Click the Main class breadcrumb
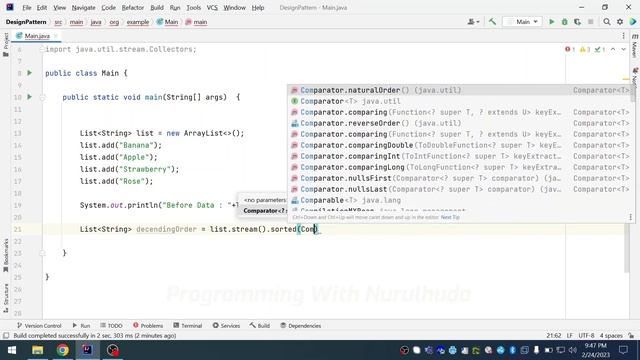The width and height of the screenshot is (640, 360). (x=168, y=22)
